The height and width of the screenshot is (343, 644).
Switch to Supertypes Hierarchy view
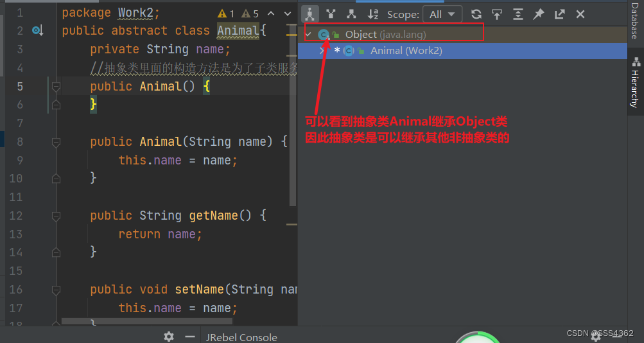[331, 14]
